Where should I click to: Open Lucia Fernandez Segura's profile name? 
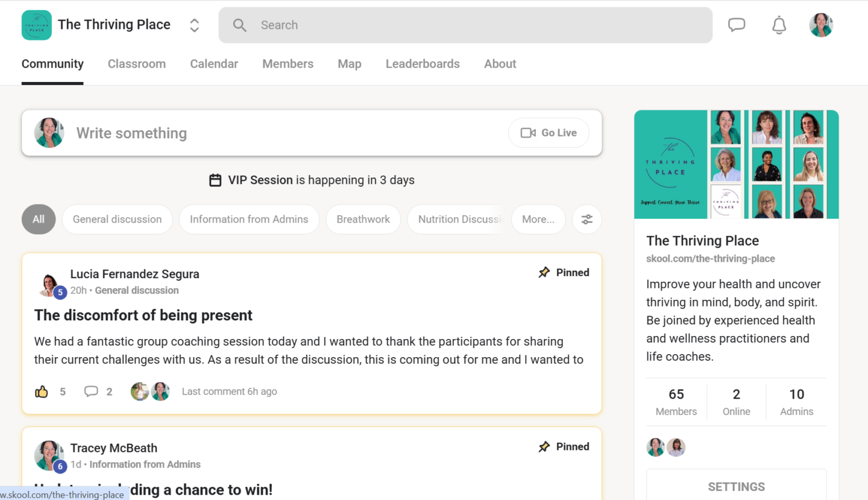pos(135,274)
